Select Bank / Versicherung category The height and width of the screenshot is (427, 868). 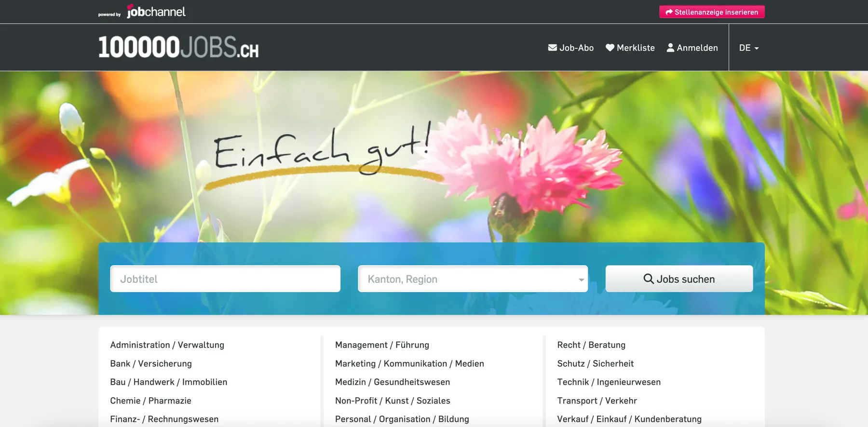pos(151,364)
